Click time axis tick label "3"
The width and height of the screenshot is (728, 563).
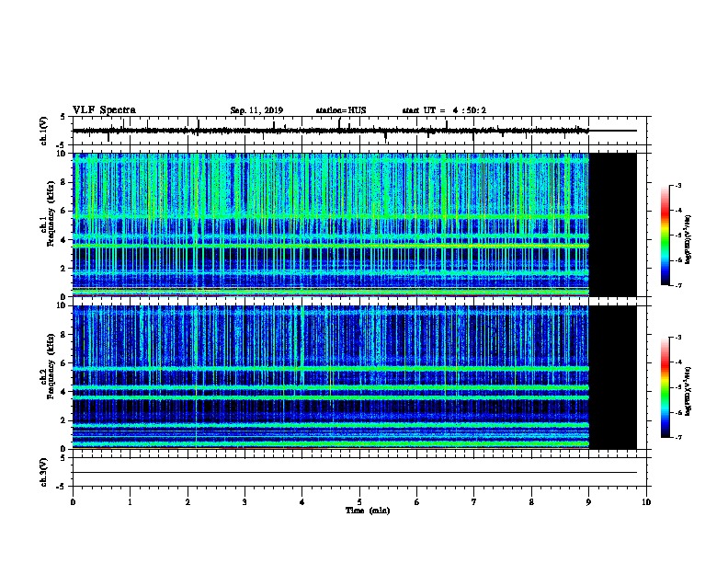click(x=245, y=502)
